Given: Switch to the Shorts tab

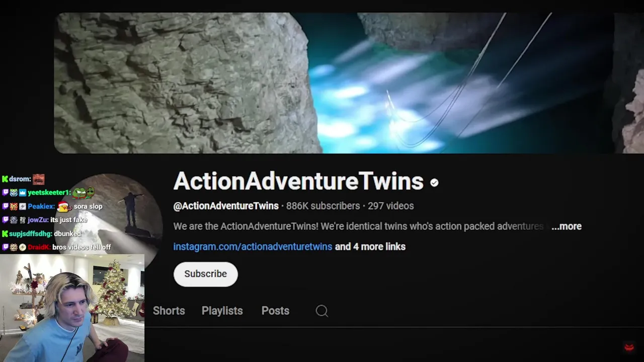Looking at the screenshot, I should coord(169,311).
